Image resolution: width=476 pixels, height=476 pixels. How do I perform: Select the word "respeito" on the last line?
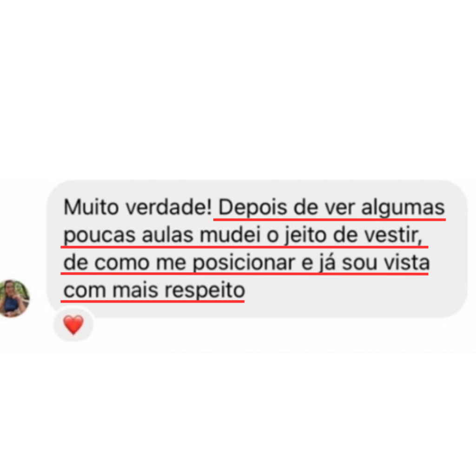205,291
